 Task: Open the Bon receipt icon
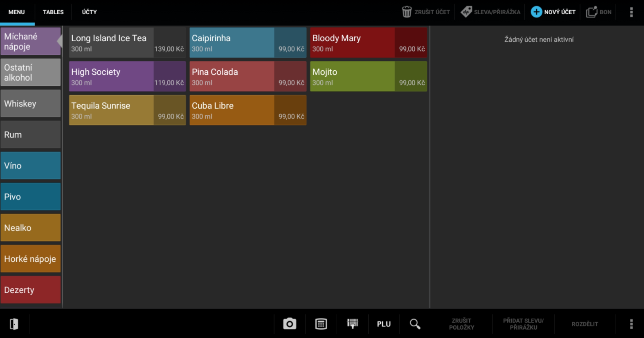point(592,12)
